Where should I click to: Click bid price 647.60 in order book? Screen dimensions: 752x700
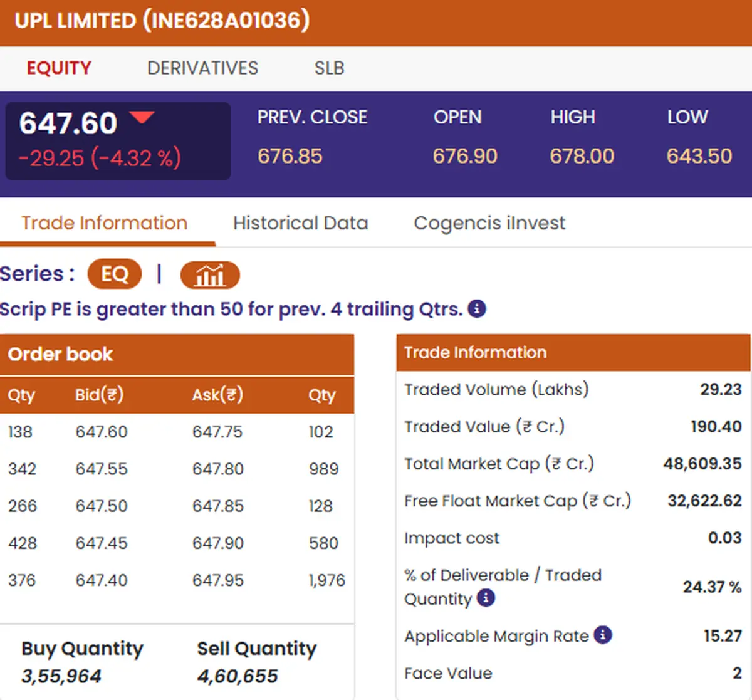pyautogui.click(x=102, y=432)
